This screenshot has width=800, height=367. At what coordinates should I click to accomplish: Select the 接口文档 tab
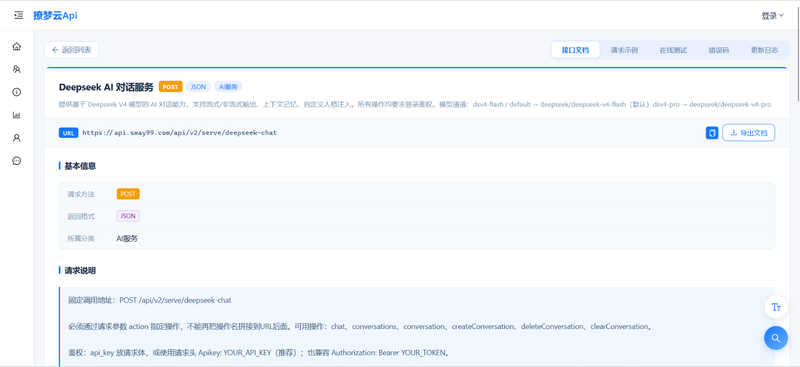(x=576, y=50)
